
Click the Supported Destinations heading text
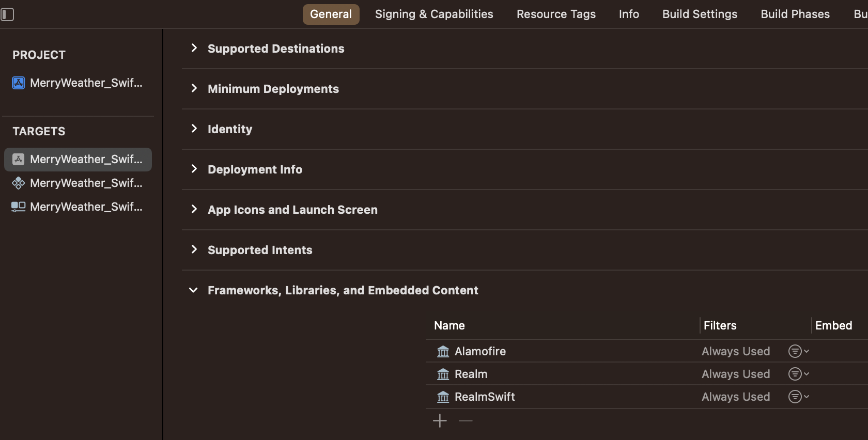click(x=276, y=49)
